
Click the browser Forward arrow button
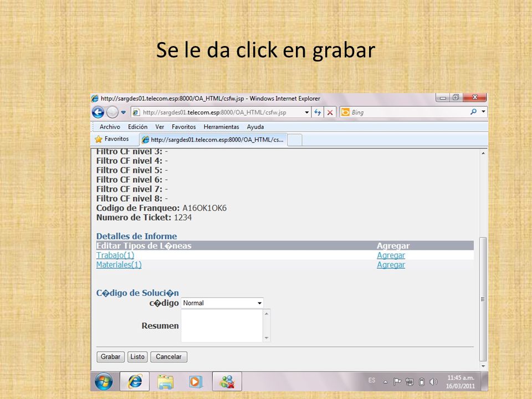[112, 112]
